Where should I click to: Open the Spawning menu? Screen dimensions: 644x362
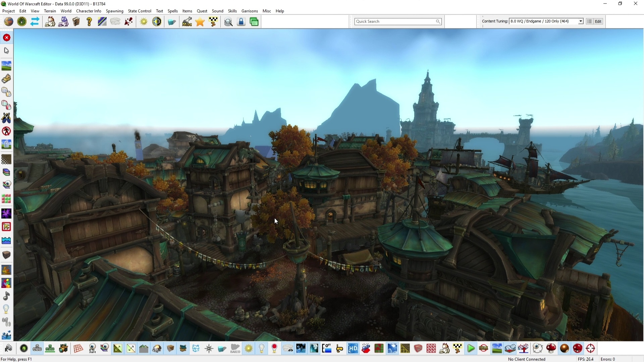pos(115,11)
